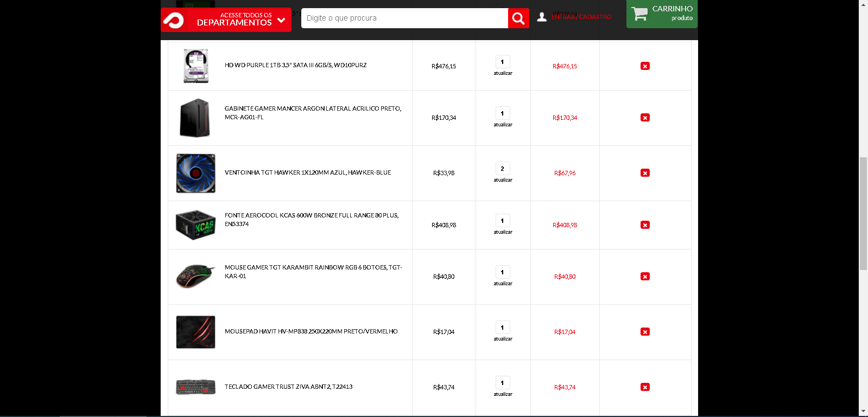Click the R$33,98 unit price

[x=443, y=173]
